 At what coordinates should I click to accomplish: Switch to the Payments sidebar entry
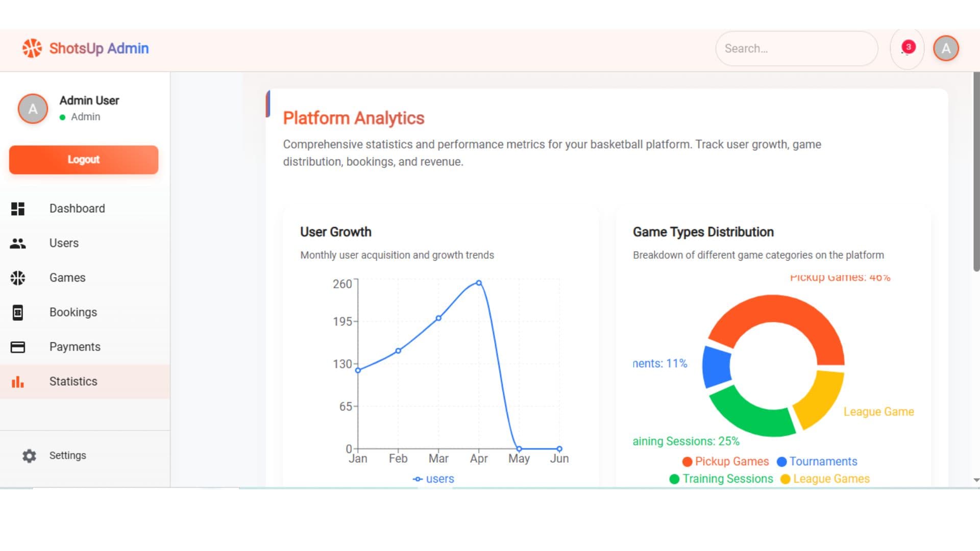[x=75, y=347]
